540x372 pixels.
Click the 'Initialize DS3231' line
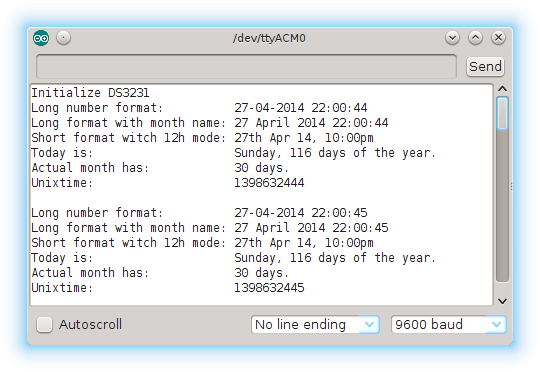[90, 93]
